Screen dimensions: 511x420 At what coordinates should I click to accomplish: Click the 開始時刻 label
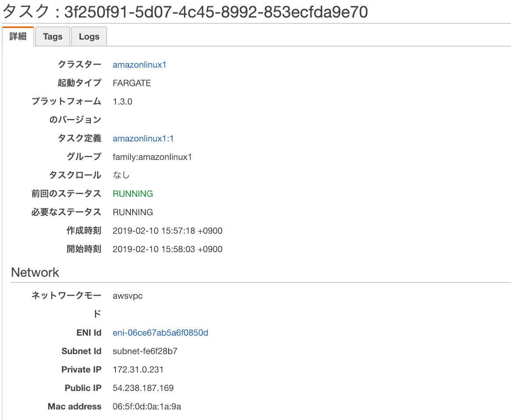[x=84, y=249]
